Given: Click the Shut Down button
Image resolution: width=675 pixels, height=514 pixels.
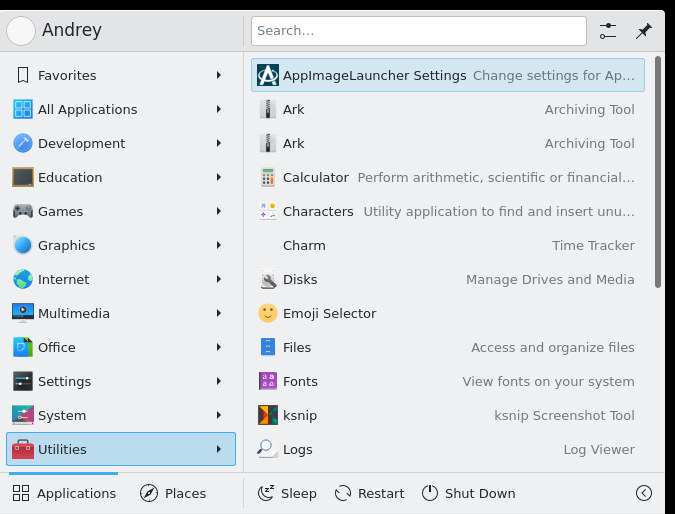Looking at the screenshot, I should (468, 493).
